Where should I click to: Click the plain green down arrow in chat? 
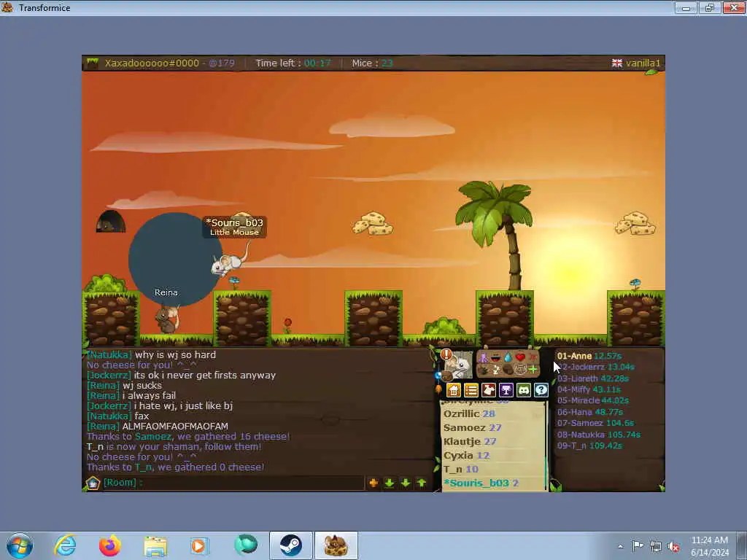(x=406, y=483)
